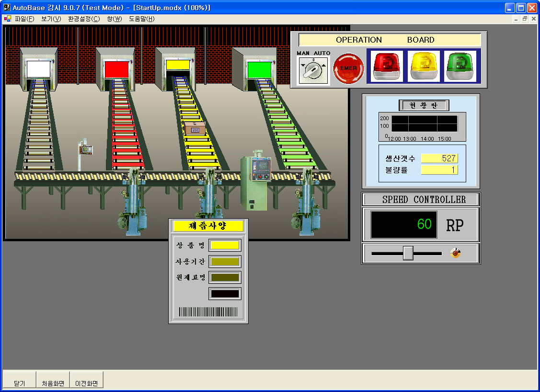Screen dimensions: 540x392
Task: Click the speed controller slider handle
Action: point(408,253)
